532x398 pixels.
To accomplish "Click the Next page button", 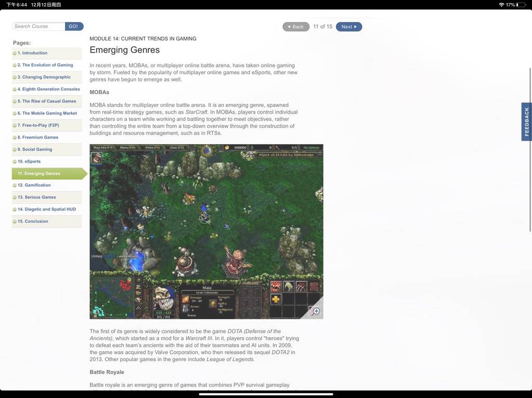I will pyautogui.click(x=349, y=27).
